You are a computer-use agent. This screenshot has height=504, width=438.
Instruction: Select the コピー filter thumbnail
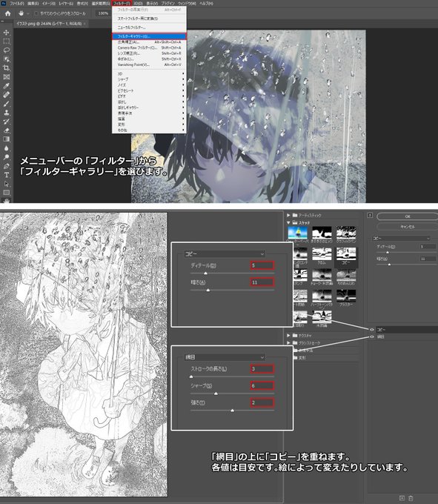346,256
